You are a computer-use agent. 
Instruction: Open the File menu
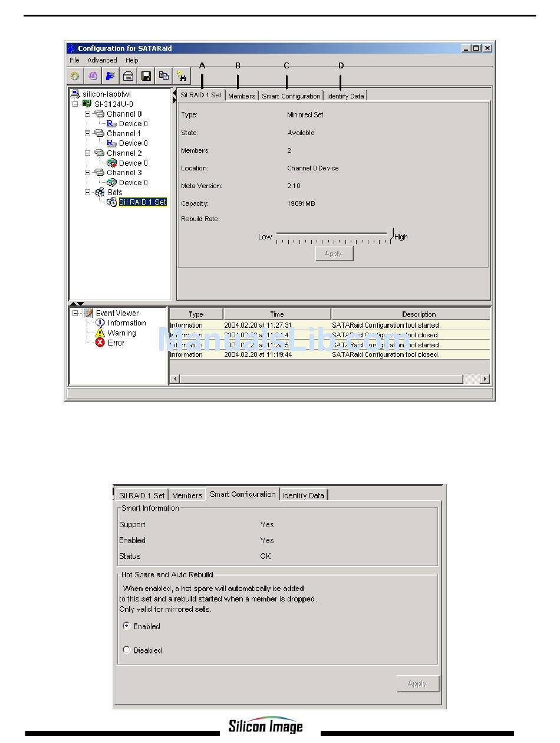(74, 60)
